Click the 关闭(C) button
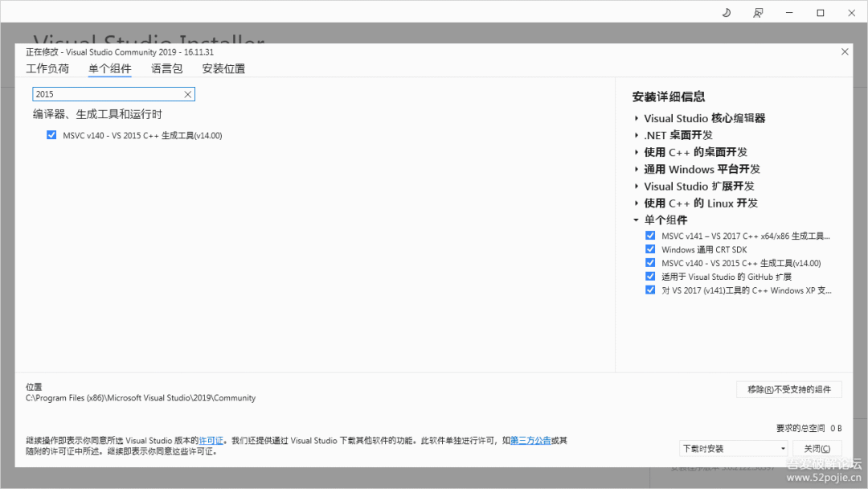The height and width of the screenshot is (489, 868). (817, 449)
